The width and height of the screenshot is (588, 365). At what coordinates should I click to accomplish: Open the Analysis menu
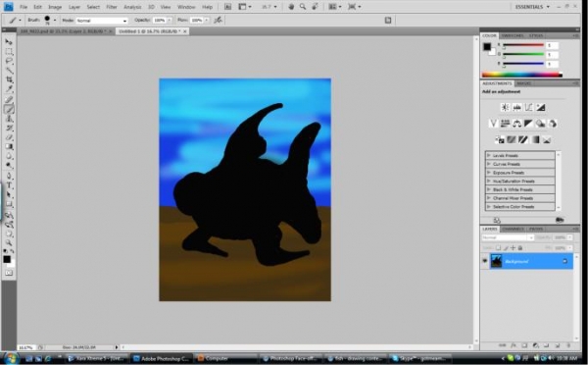click(x=132, y=7)
